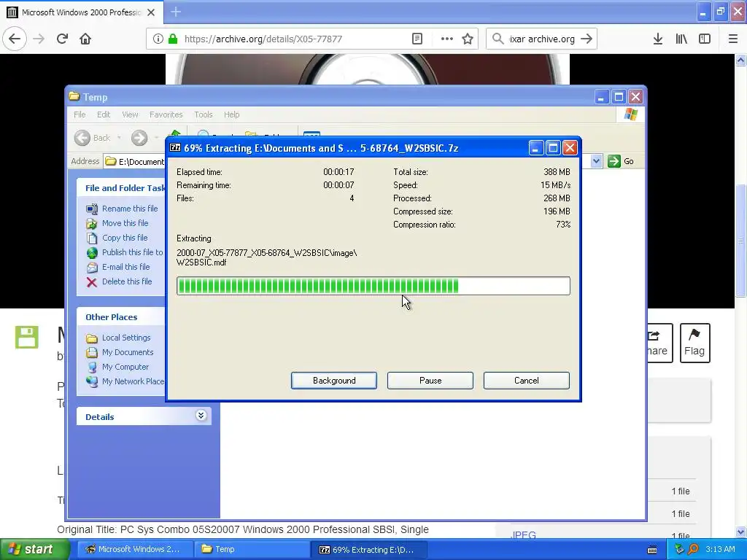Close the Microsoft Windows 2000 tab
The height and width of the screenshot is (560, 747).
151,12
